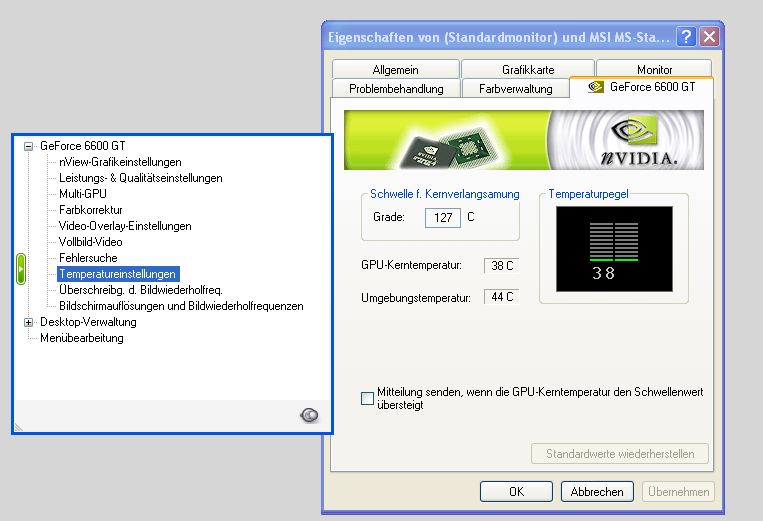Collapse the GeForce 6600 GT tree node
This screenshot has width=763, height=521.
click(29, 146)
